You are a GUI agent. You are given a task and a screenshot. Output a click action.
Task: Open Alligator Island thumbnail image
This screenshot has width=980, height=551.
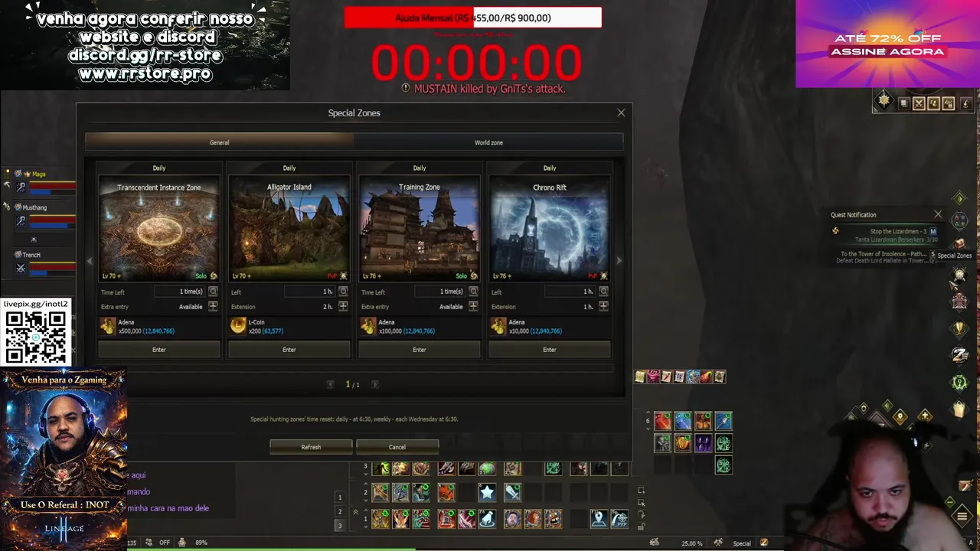[289, 230]
